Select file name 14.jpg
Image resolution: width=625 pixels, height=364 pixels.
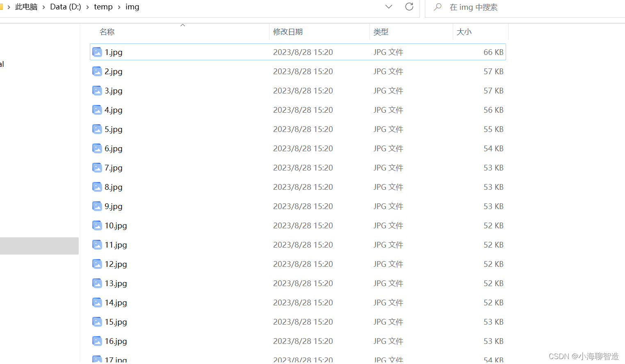point(116,303)
